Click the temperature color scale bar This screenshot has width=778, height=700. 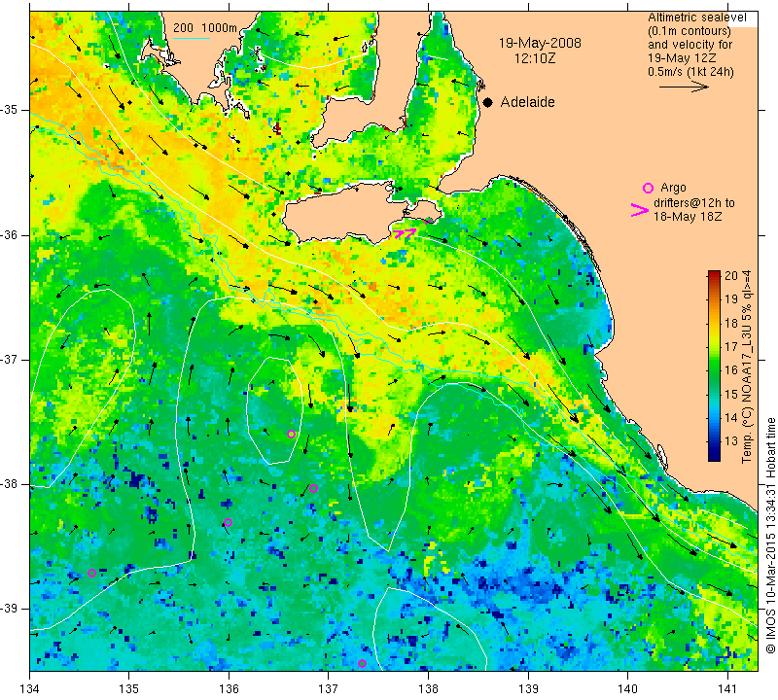714,367
